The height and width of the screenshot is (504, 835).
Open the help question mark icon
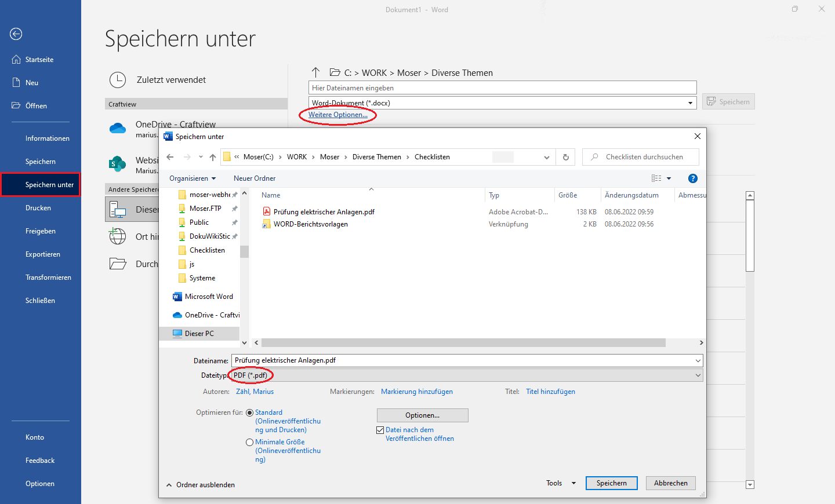(692, 178)
